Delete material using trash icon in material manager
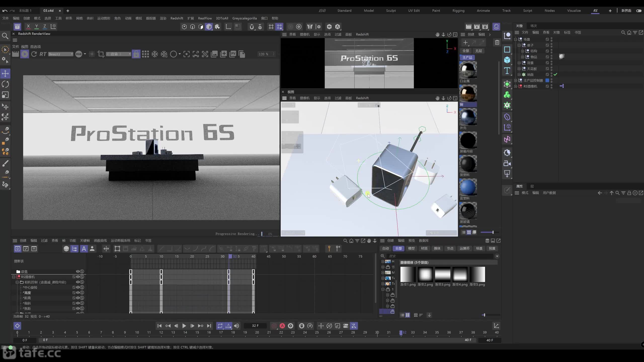The height and width of the screenshot is (362, 644). (497, 42)
